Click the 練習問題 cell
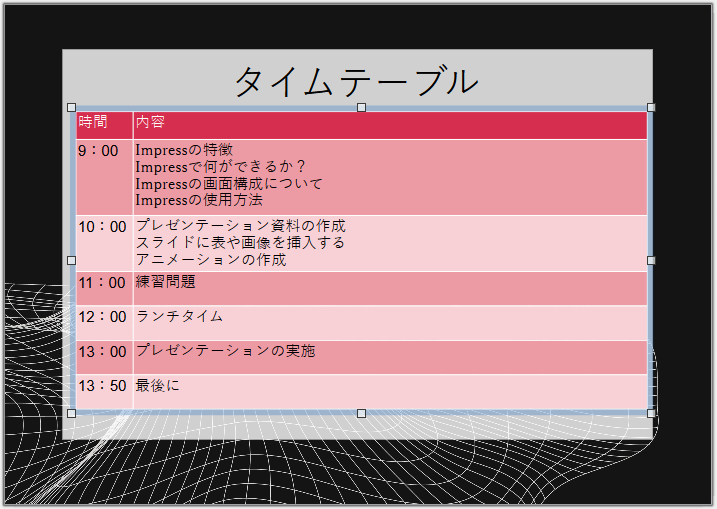The width and height of the screenshot is (717, 509). (x=391, y=288)
